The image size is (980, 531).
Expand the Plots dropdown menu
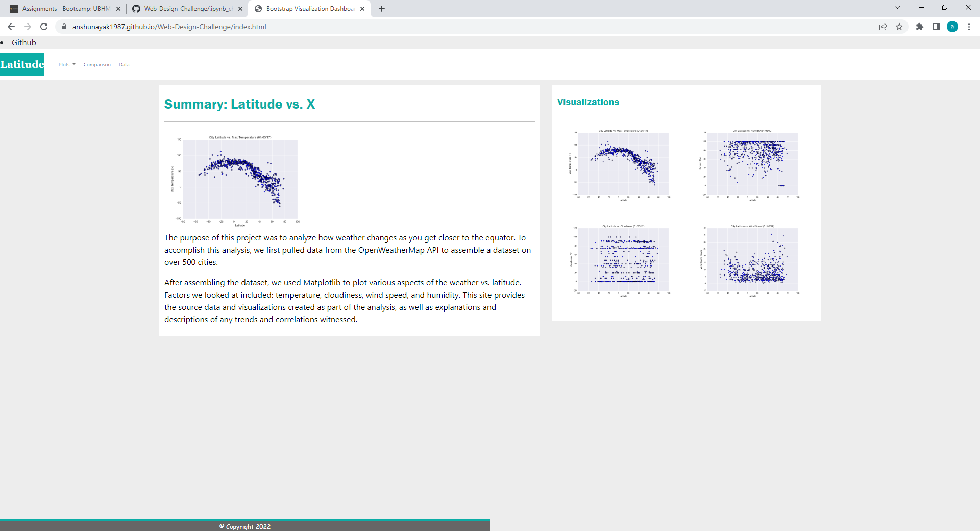67,65
